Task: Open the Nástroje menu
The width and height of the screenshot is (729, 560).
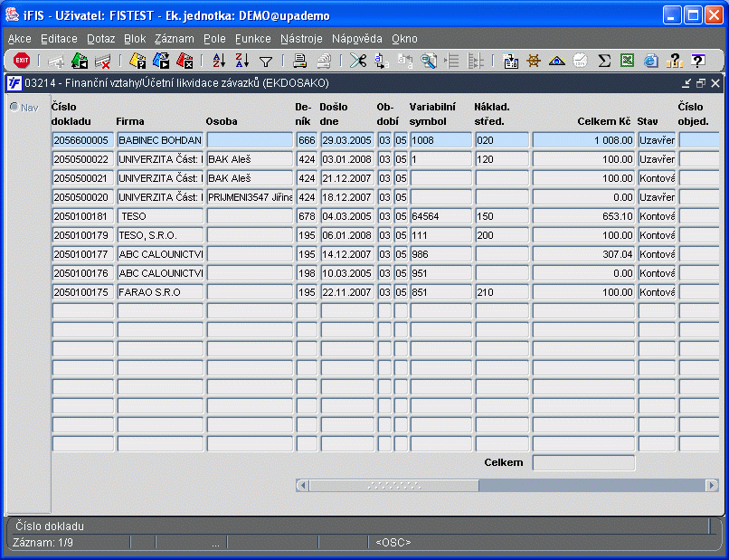Action: coord(301,39)
